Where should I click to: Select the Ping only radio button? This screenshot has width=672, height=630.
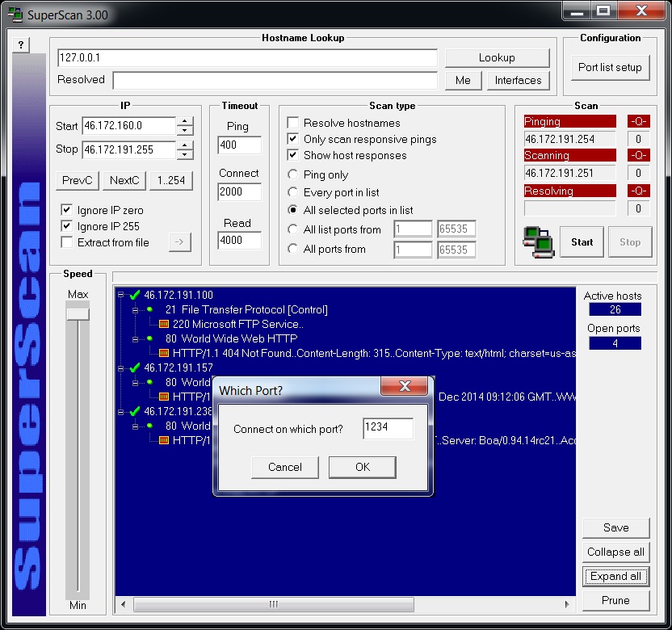[x=292, y=174]
